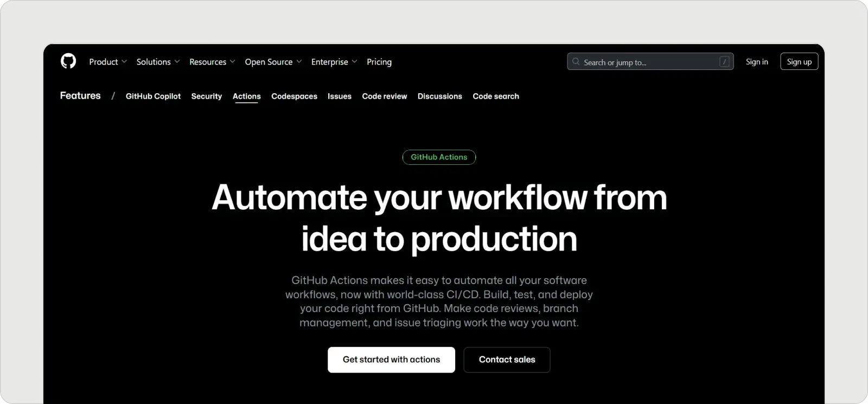Select the Code search tab
Screen dimensions: 868x404
pyautogui.click(x=496, y=97)
